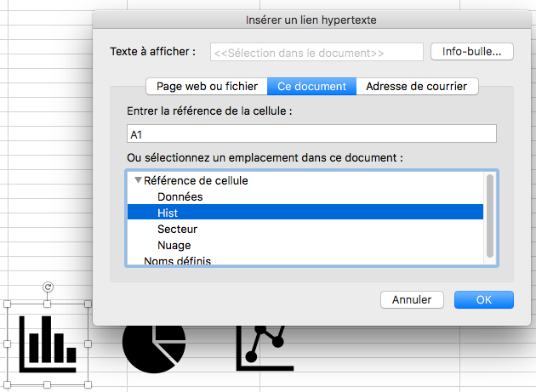Click the cell reference field containing A1

311,134
